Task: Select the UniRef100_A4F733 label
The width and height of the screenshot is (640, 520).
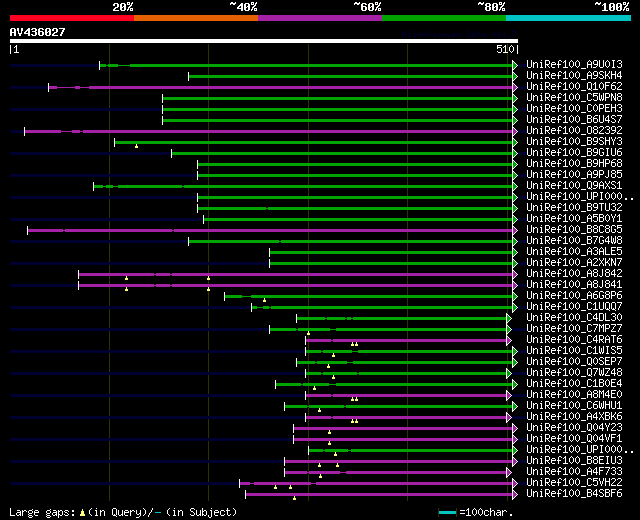Action: [x=574, y=472]
